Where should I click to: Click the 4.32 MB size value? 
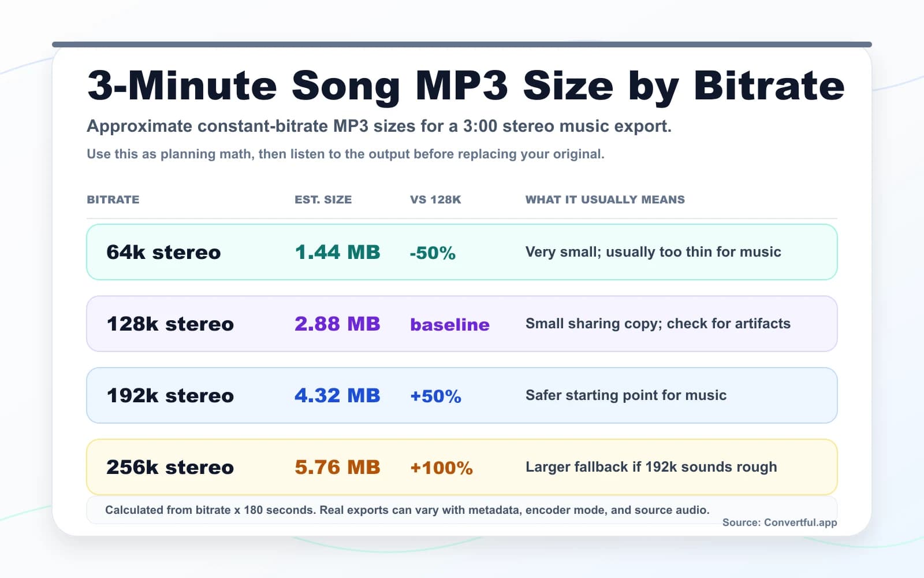coord(337,395)
